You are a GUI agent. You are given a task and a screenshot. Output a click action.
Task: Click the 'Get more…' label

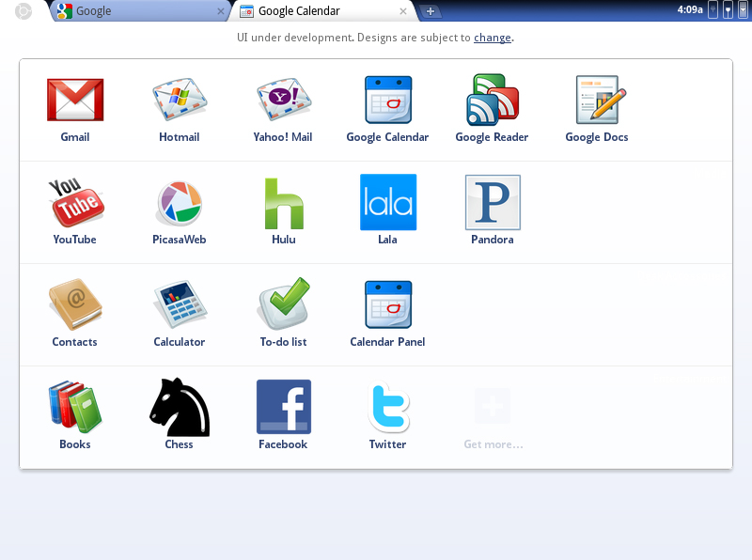click(493, 444)
